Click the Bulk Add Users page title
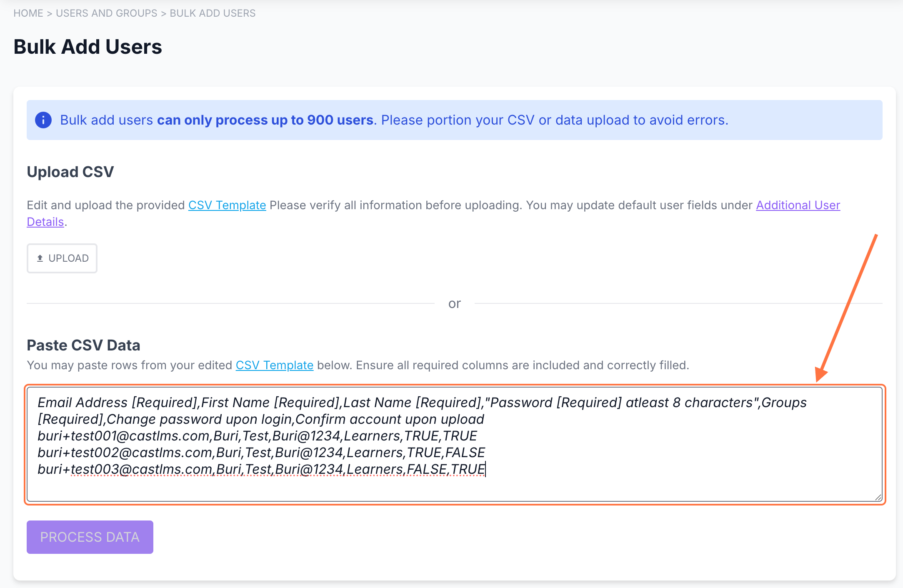Screen dimensions: 903x588 [88, 47]
